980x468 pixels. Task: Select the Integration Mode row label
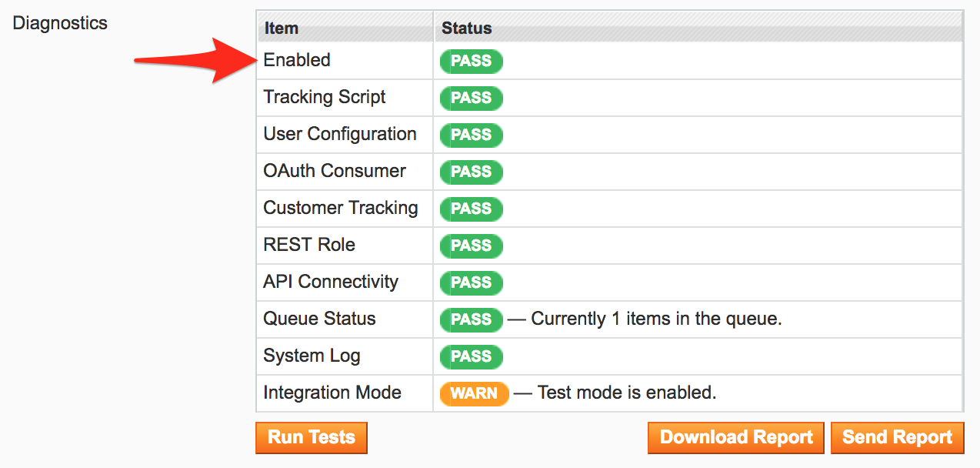coord(332,393)
